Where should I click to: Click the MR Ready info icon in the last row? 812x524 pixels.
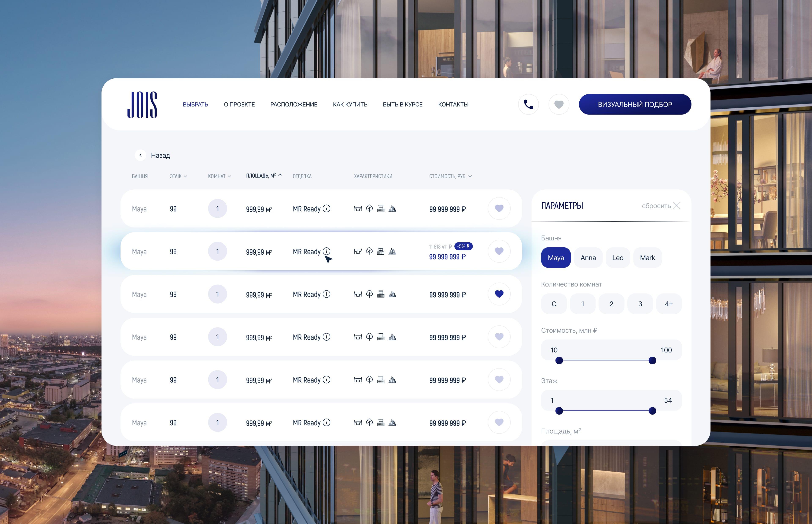[x=326, y=422]
